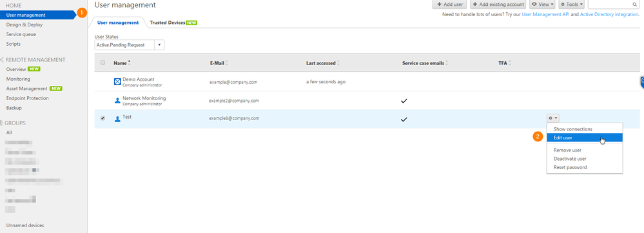The image size is (644, 233).
Task: Uncheck the Test user checkbox
Action: tap(103, 118)
